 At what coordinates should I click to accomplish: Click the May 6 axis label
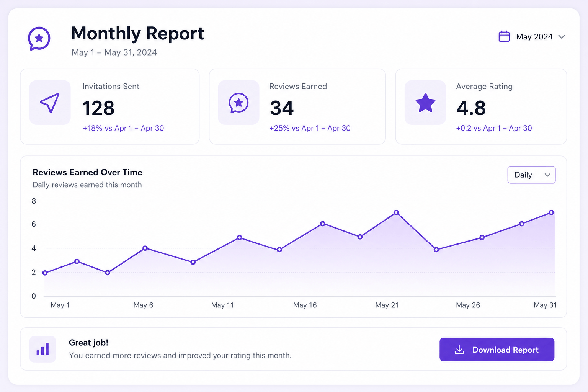click(x=143, y=305)
